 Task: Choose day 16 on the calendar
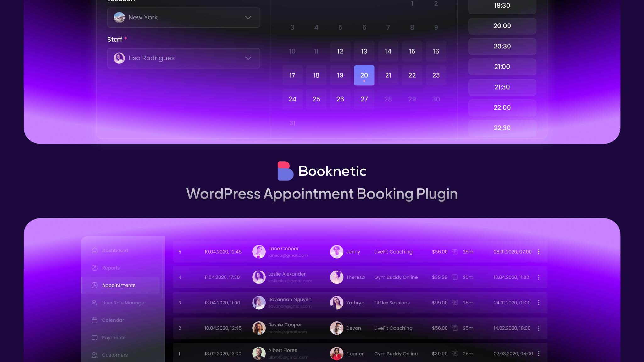[x=436, y=52]
